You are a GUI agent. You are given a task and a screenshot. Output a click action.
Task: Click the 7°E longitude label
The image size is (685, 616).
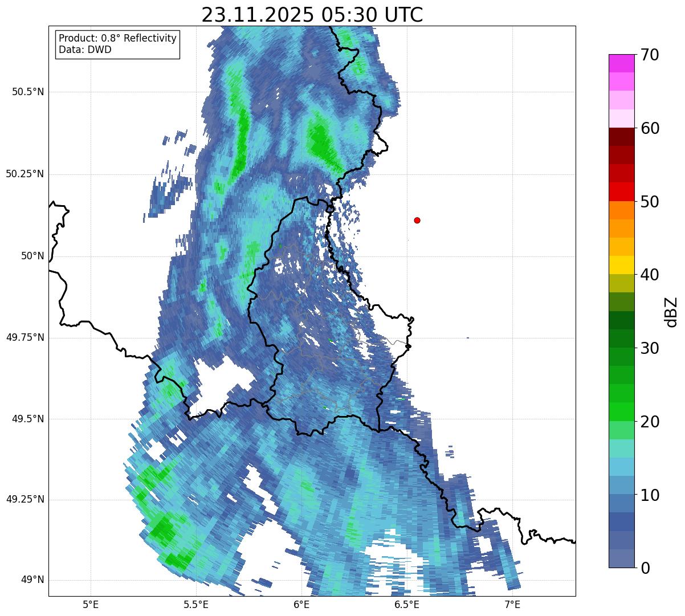click(x=512, y=604)
